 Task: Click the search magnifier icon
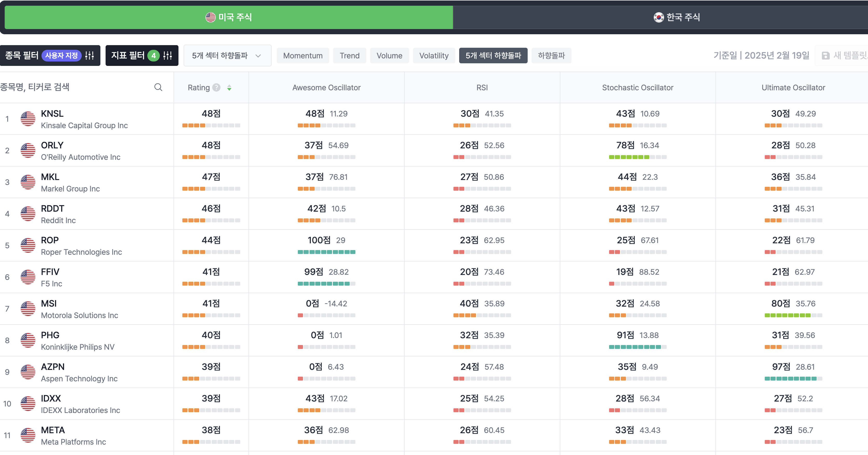click(158, 87)
